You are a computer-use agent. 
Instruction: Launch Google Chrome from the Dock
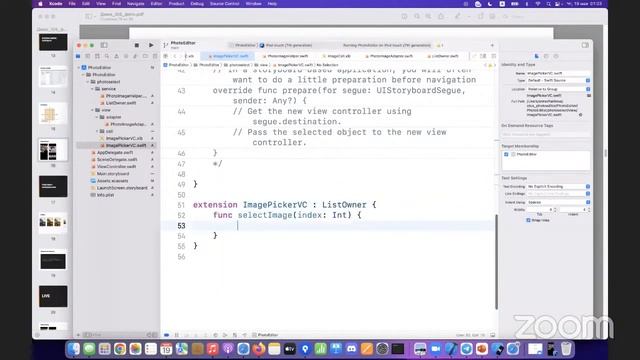(120, 349)
